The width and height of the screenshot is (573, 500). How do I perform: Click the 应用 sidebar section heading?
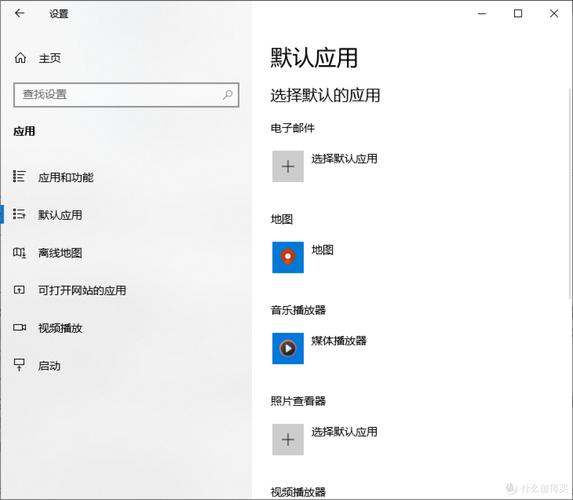click(24, 131)
